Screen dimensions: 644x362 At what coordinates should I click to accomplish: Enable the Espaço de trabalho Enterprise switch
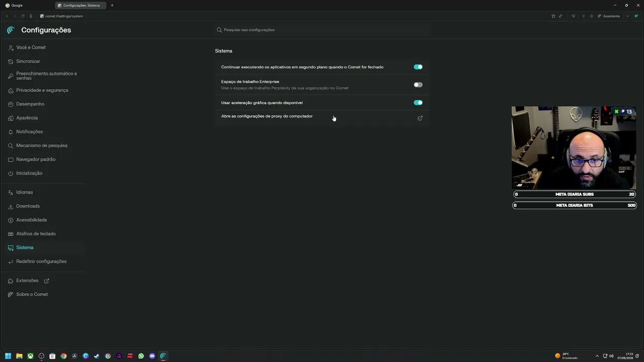418,85
